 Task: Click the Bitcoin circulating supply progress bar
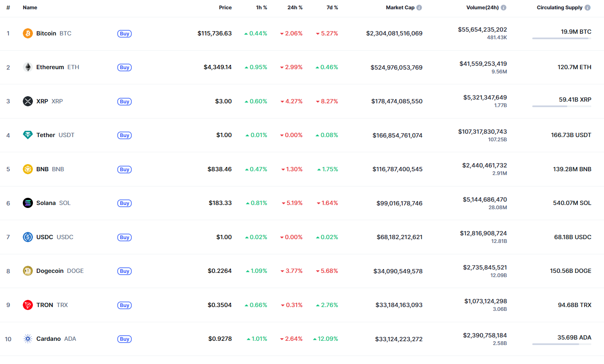[562, 38]
